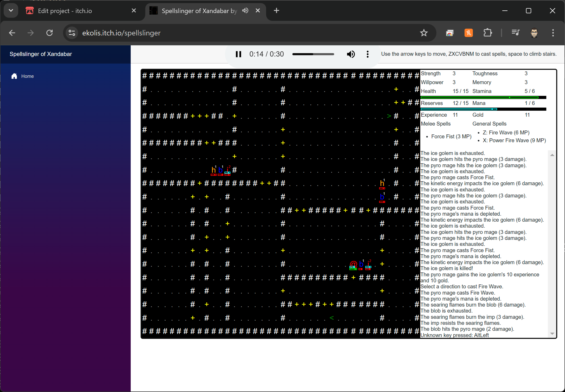Open the Extensions puzzle icon

(487, 33)
